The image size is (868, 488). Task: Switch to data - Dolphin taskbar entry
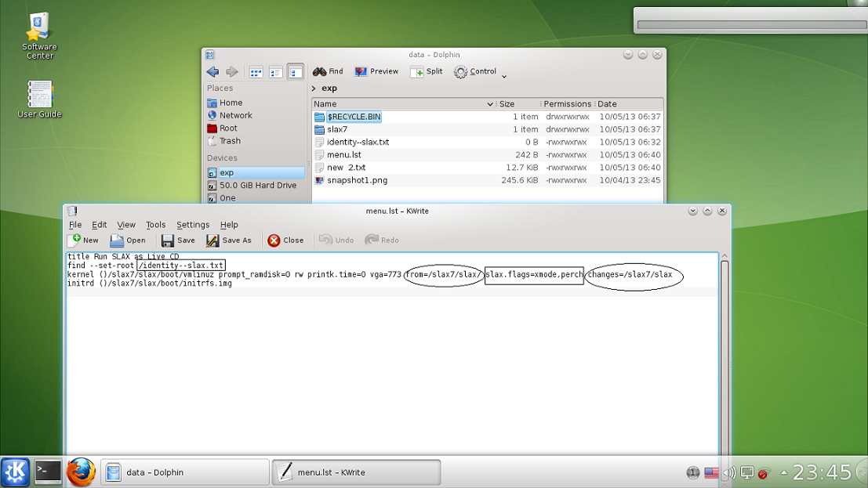[x=185, y=472]
